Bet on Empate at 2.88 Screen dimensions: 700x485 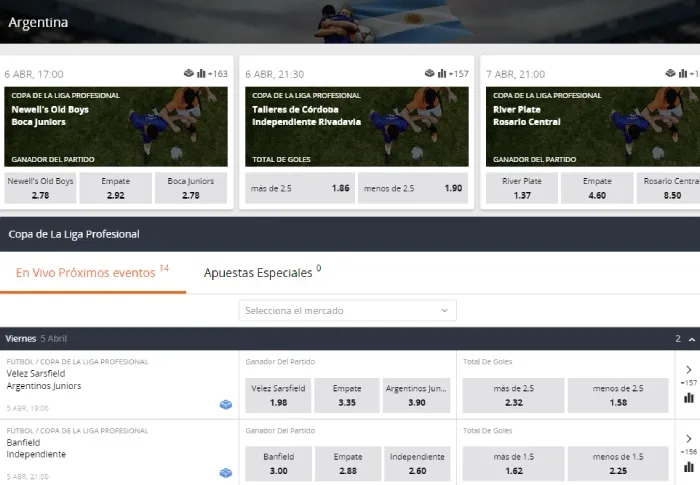[348, 464]
